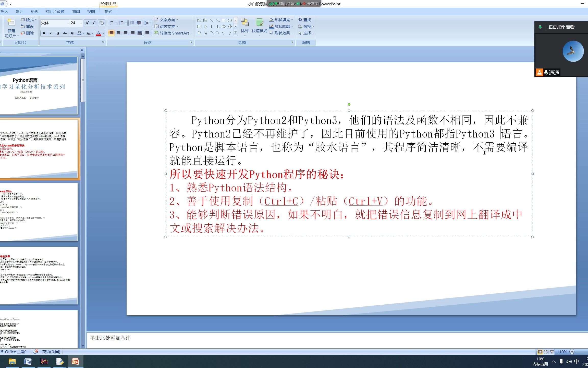Open the font name dropdown 宋体
The image size is (588, 368).
(68, 23)
